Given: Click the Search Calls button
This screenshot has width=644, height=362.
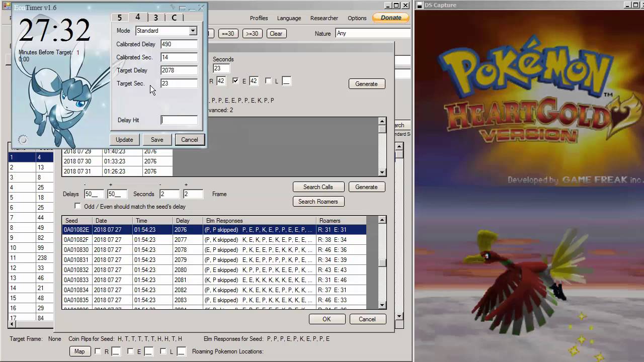Looking at the screenshot, I should [318, 187].
